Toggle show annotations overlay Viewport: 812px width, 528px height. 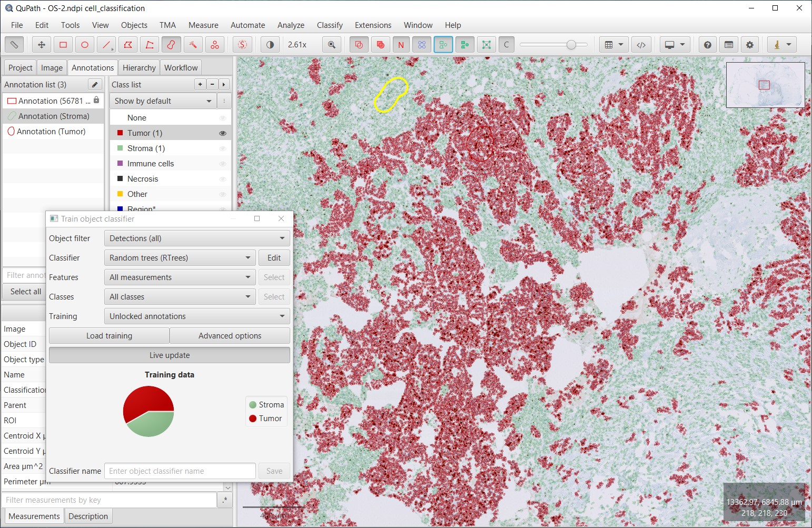pyautogui.click(x=359, y=45)
